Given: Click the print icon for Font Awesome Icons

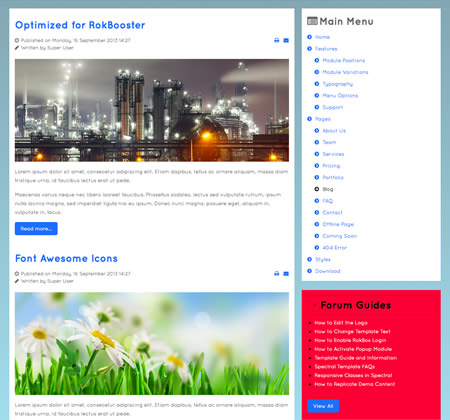Looking at the screenshot, I should [276, 274].
